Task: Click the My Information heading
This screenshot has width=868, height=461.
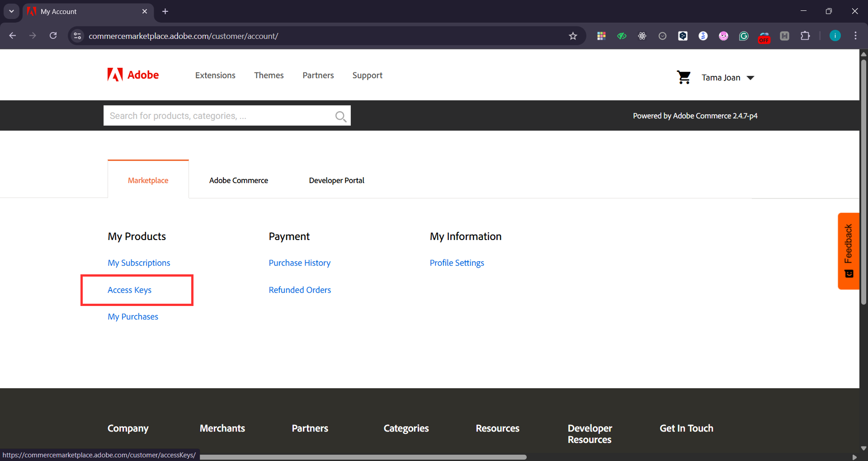Action: (465, 236)
